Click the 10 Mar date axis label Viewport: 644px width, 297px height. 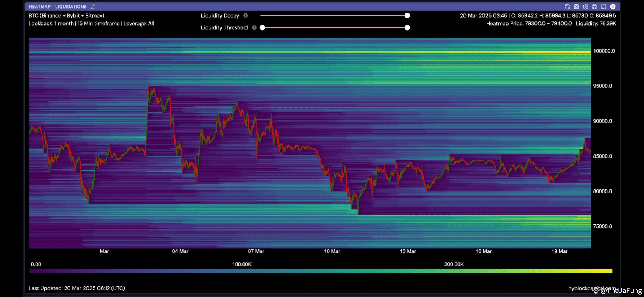pyautogui.click(x=332, y=251)
